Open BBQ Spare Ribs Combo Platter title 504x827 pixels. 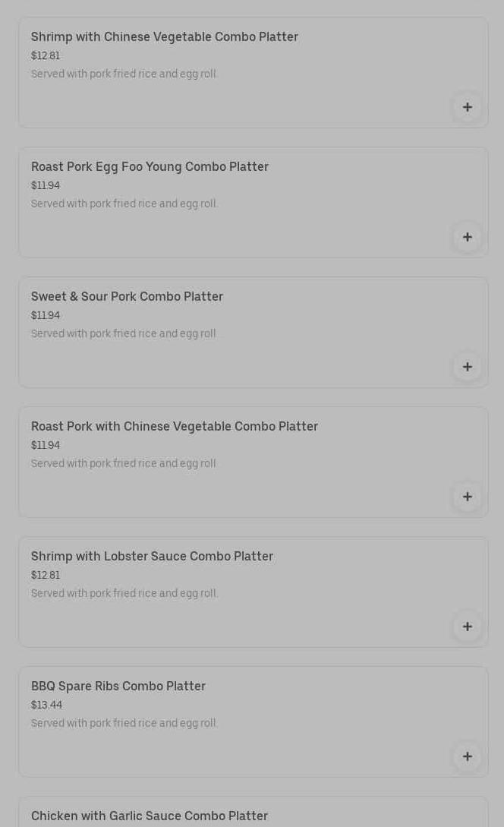(x=118, y=686)
